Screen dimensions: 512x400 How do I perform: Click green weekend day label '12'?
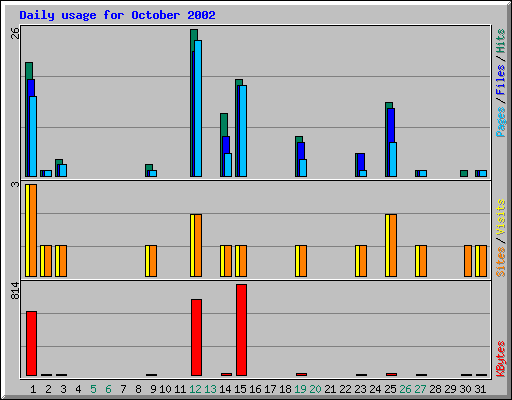[195, 389]
